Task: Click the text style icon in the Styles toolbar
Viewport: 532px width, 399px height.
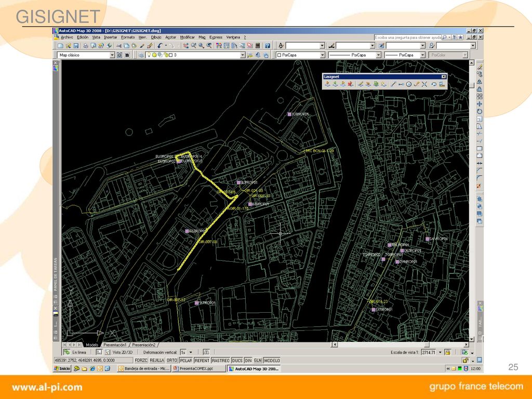Action: [x=281, y=46]
